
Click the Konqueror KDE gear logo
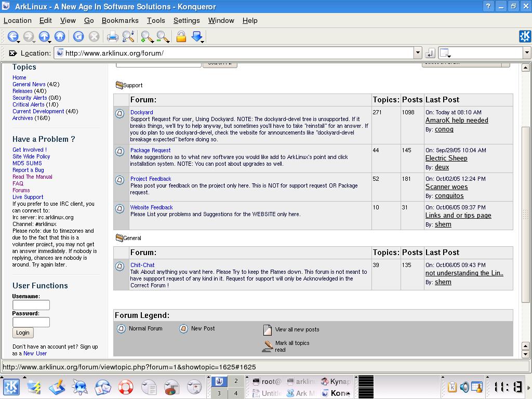(525, 36)
